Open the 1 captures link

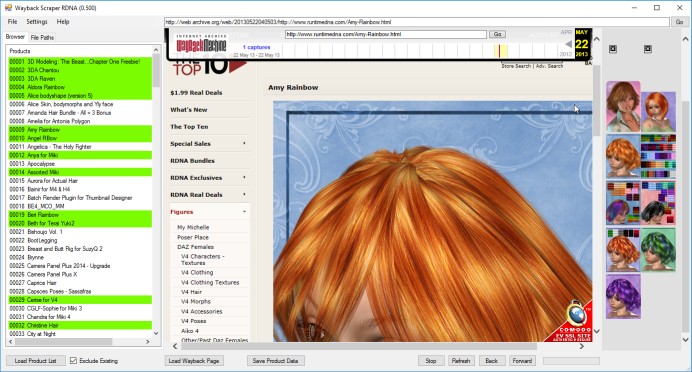click(x=256, y=47)
